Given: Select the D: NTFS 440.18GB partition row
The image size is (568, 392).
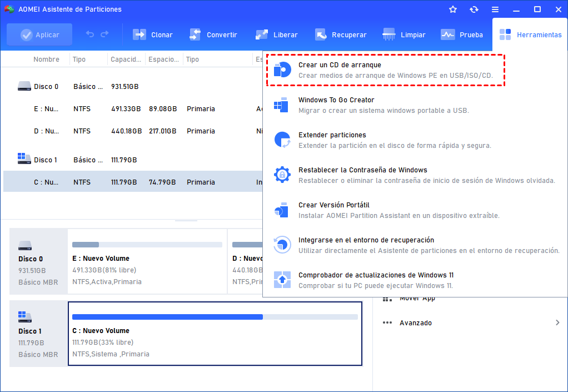Looking at the screenshot, I should [x=133, y=131].
